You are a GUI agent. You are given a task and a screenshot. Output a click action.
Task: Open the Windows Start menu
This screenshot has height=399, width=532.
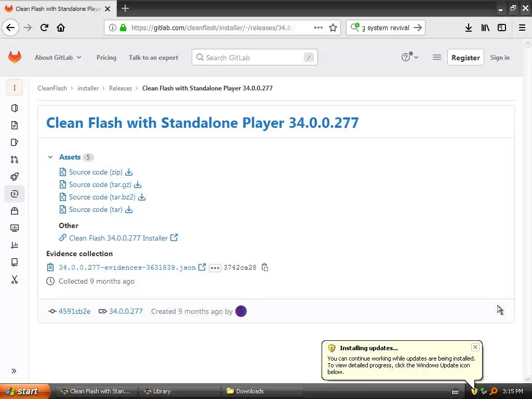pyautogui.click(x=24, y=391)
